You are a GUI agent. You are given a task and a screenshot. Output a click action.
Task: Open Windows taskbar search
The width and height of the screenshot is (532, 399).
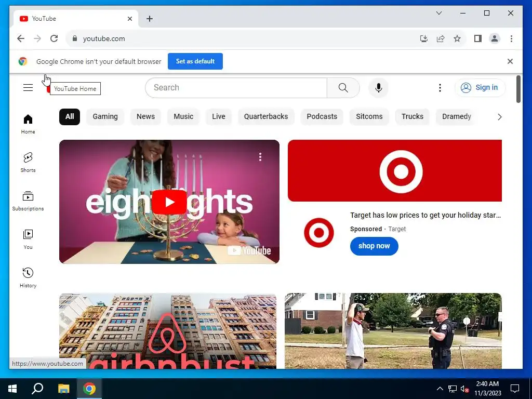37,389
